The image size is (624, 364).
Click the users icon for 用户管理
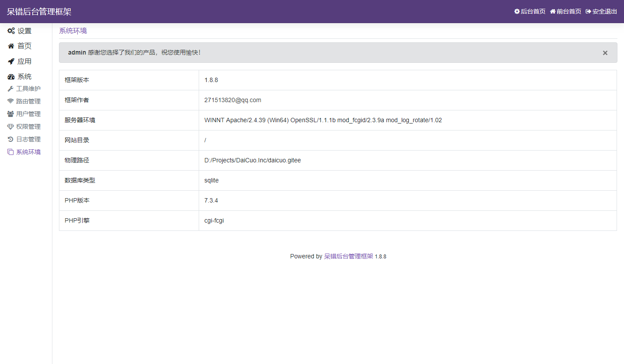point(10,114)
